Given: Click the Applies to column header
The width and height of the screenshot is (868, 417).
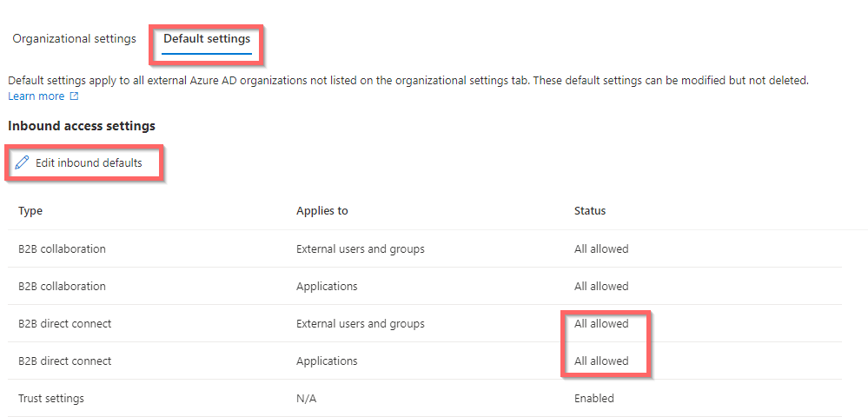Looking at the screenshot, I should click(322, 211).
